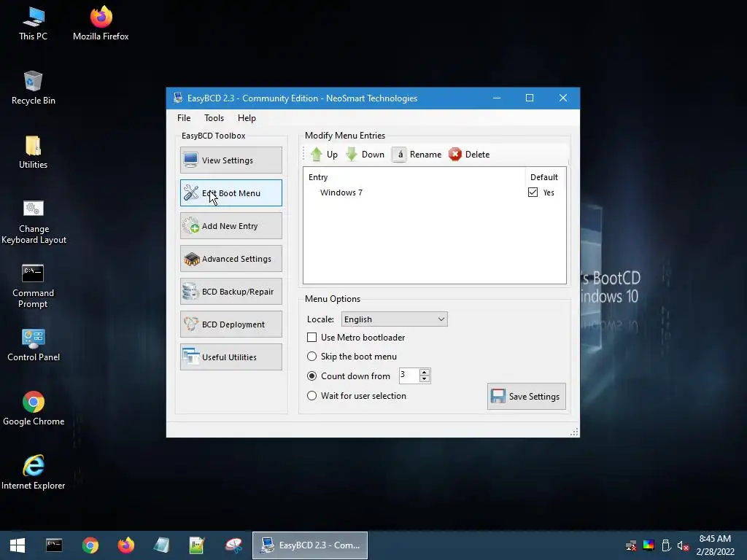
Task: Click the network tray icon
Action: point(631,545)
